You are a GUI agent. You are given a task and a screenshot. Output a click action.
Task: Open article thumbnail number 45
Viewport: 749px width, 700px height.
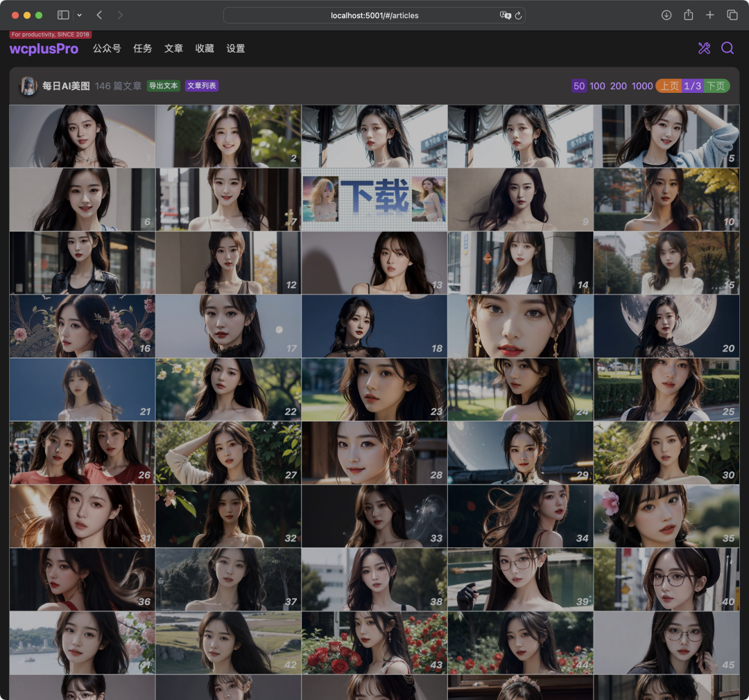(x=666, y=642)
